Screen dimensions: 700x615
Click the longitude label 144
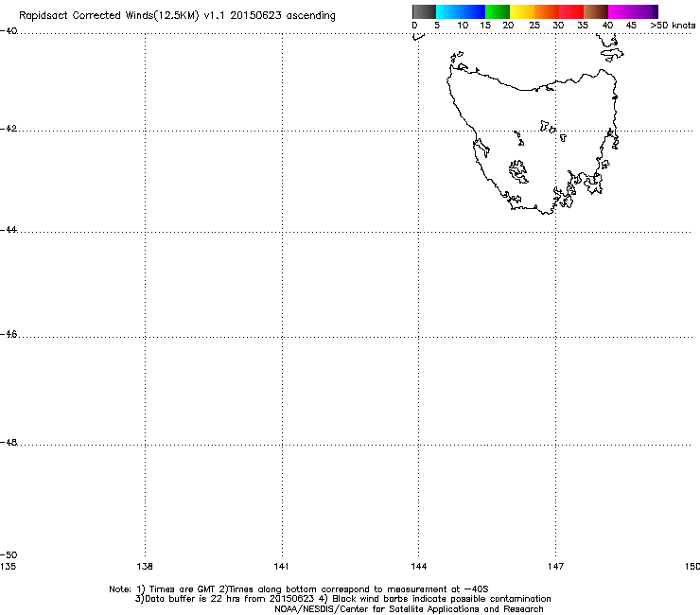pyautogui.click(x=418, y=567)
